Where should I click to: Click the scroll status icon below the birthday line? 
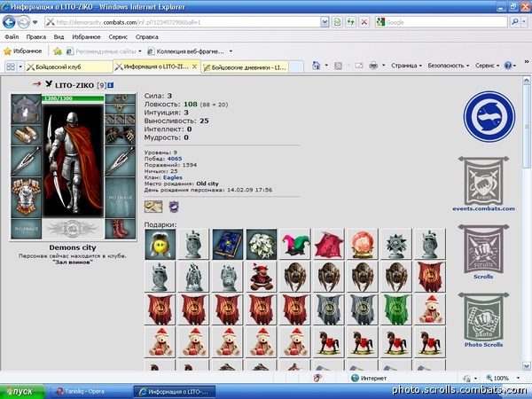[153, 207]
